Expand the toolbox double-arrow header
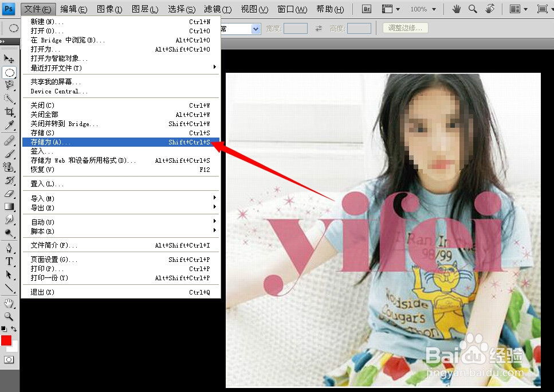 click(3, 42)
